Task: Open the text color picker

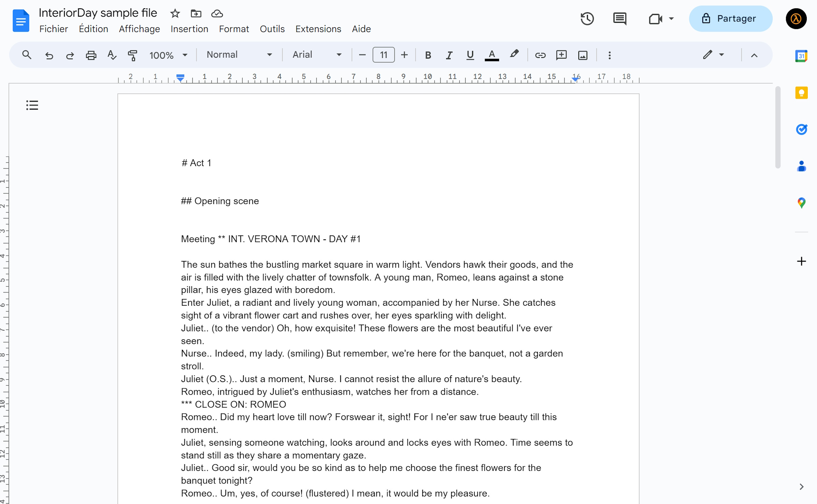Action: pyautogui.click(x=491, y=55)
